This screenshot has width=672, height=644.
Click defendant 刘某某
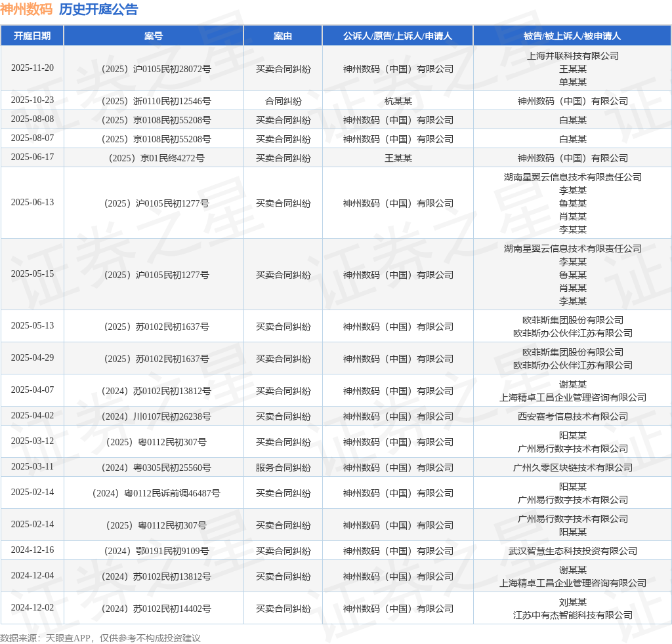[x=572, y=602]
